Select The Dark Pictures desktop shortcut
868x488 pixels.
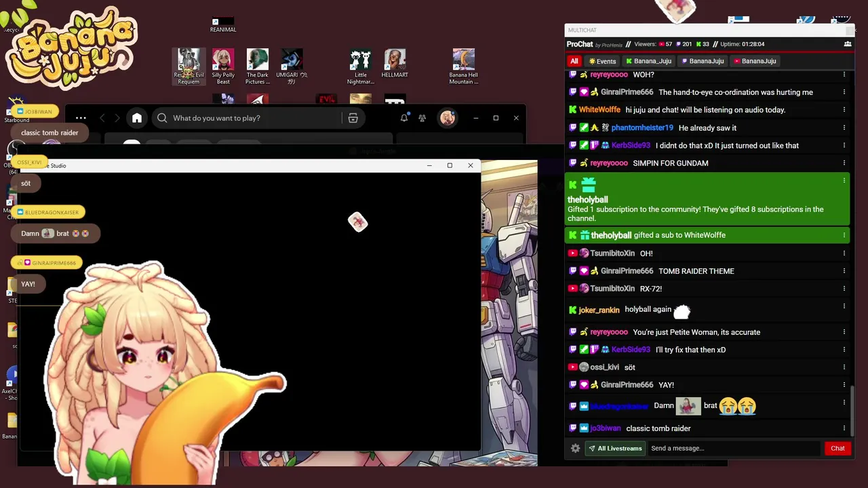tap(258, 66)
